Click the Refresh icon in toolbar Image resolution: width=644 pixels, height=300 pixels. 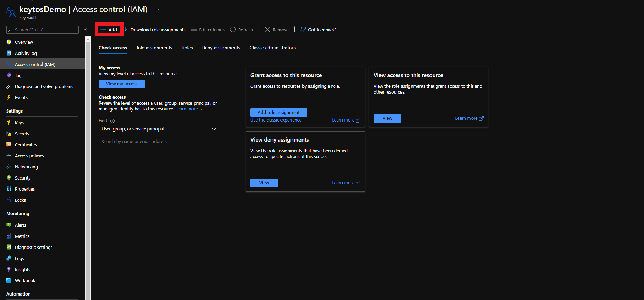(x=233, y=30)
